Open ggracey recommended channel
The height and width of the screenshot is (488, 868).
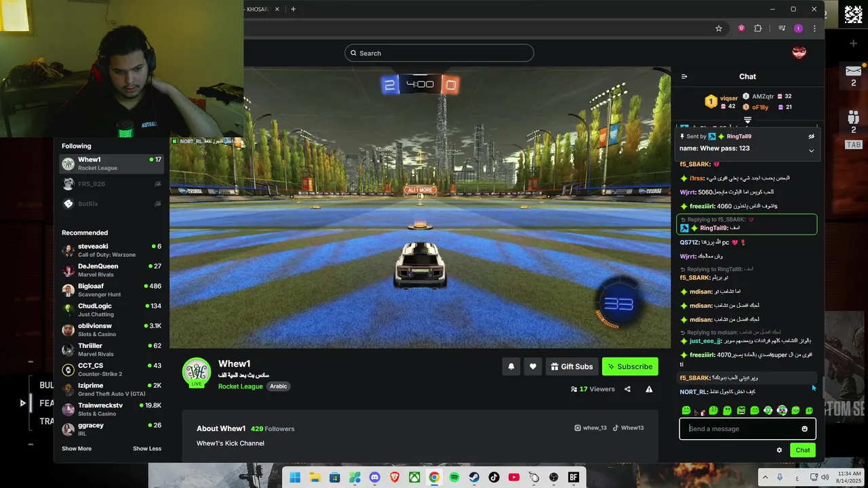112,429
